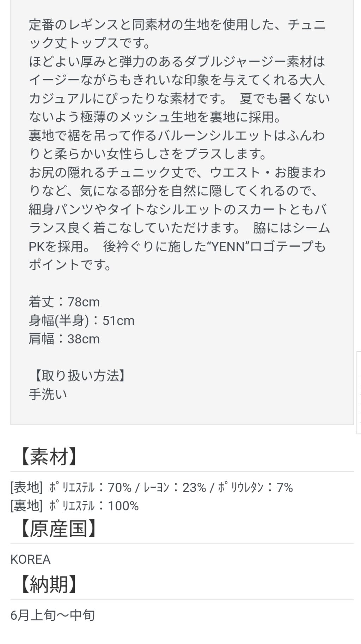Viewport: 361px width, 644px height.
Task: Select the KOREA country of origin text
Action: [30, 559]
